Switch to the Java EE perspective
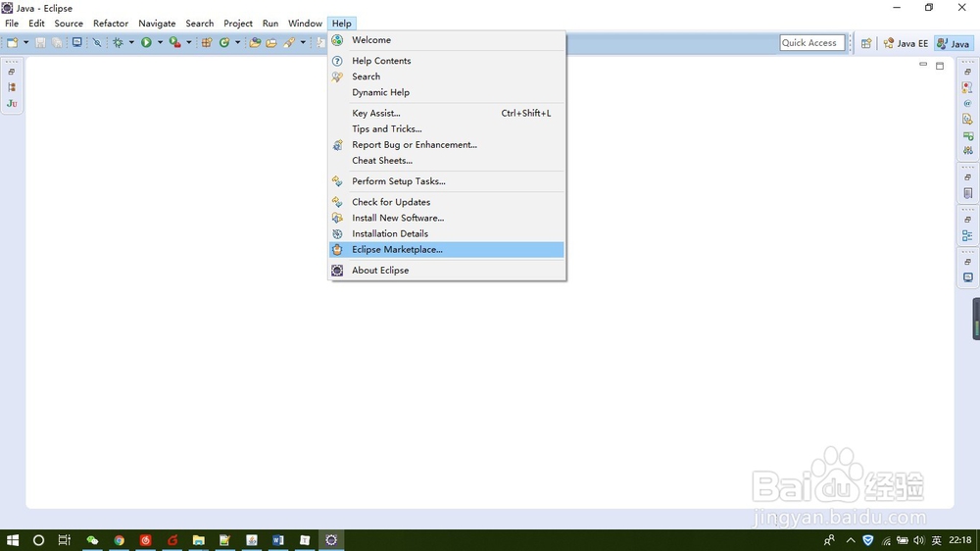This screenshot has width=980, height=551. [x=906, y=43]
